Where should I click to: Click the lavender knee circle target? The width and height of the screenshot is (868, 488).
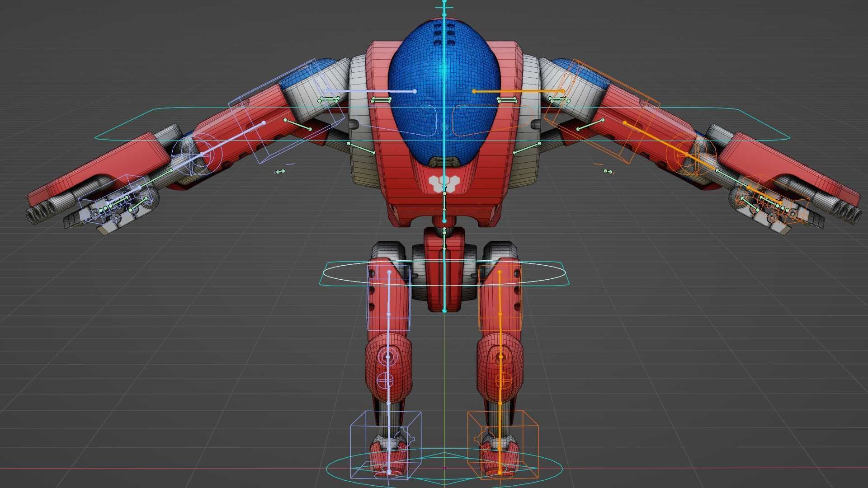pyautogui.click(x=387, y=357)
